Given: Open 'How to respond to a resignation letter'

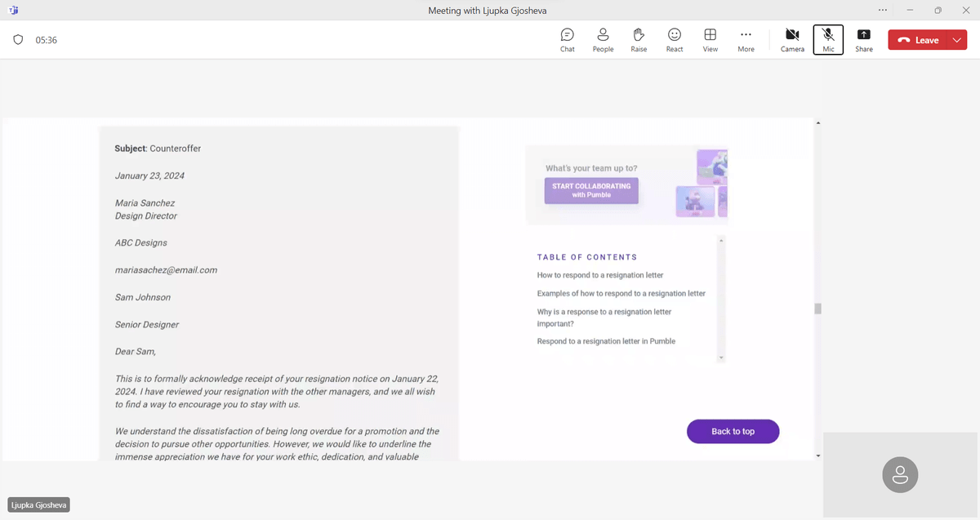Looking at the screenshot, I should [600, 275].
